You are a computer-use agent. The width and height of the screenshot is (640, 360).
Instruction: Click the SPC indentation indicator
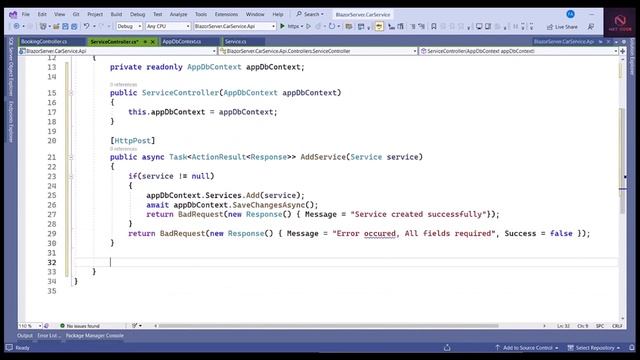coord(600,326)
